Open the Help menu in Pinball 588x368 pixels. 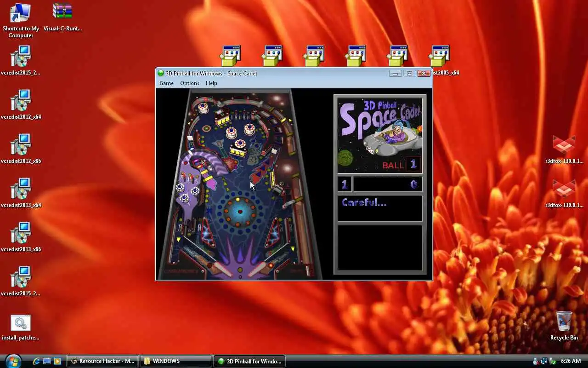(x=211, y=83)
